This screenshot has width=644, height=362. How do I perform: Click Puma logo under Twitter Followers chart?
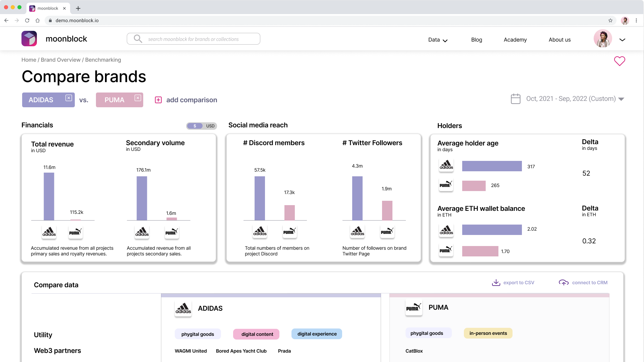[387, 231]
